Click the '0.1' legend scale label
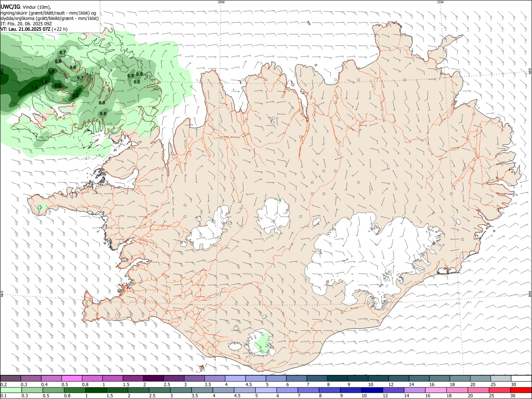The height and width of the screenshot is (399, 532). point(3,396)
